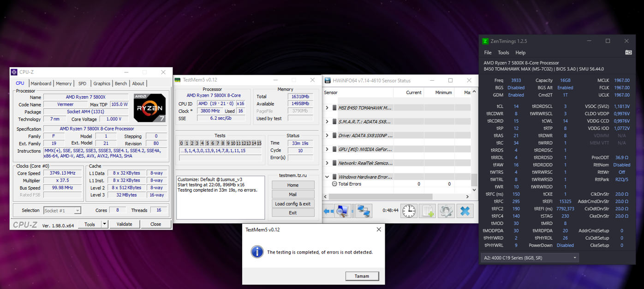Click the Home button in TestMem5
The width and height of the screenshot is (644, 289).
[x=293, y=185]
